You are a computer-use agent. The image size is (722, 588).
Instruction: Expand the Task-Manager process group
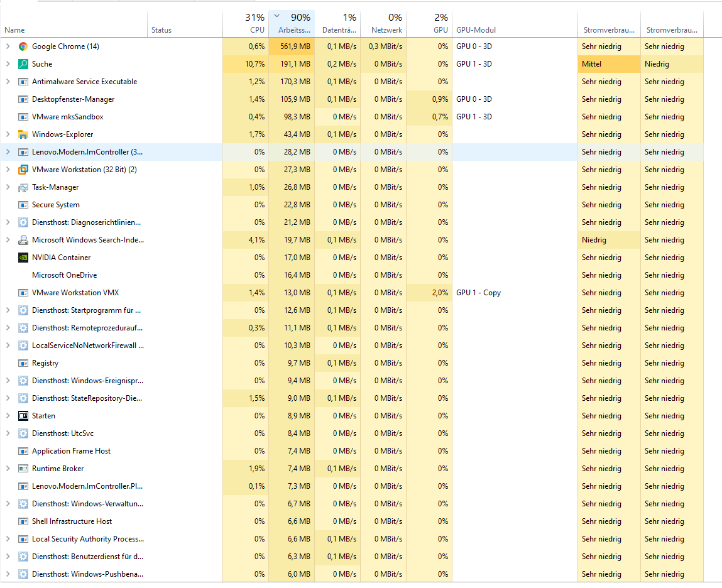tap(8, 187)
